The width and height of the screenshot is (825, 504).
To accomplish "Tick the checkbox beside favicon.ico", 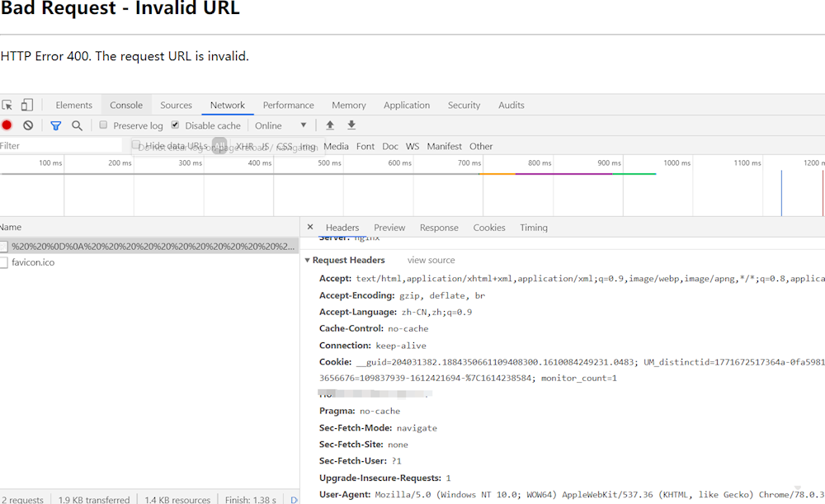I will pos(4,262).
